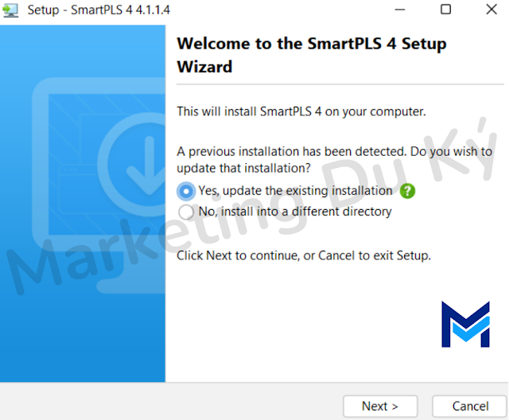Click the 'Setup - SmartPLS 4 4.1.1.4' window title
Screen dimensions: 509x420
[99, 10]
